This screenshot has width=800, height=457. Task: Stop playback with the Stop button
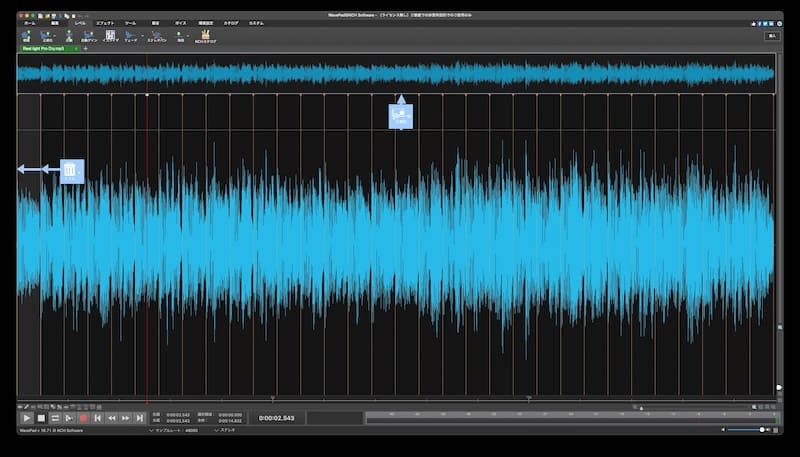point(41,418)
